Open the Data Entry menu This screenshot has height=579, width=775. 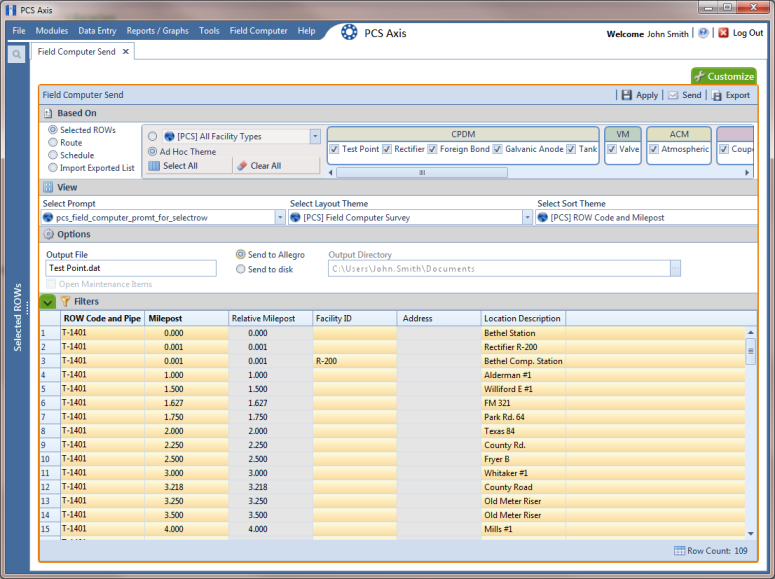pyautogui.click(x=97, y=31)
